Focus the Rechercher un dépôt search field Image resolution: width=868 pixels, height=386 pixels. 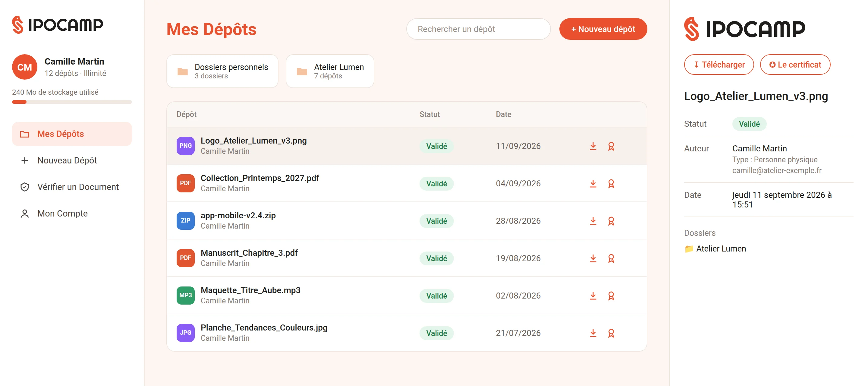[x=478, y=29]
